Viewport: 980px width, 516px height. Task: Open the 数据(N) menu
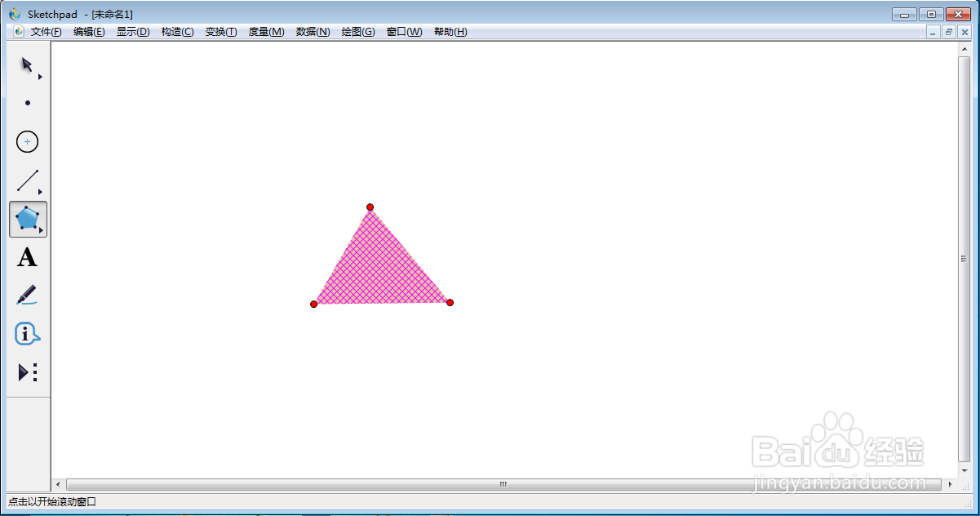click(x=313, y=32)
